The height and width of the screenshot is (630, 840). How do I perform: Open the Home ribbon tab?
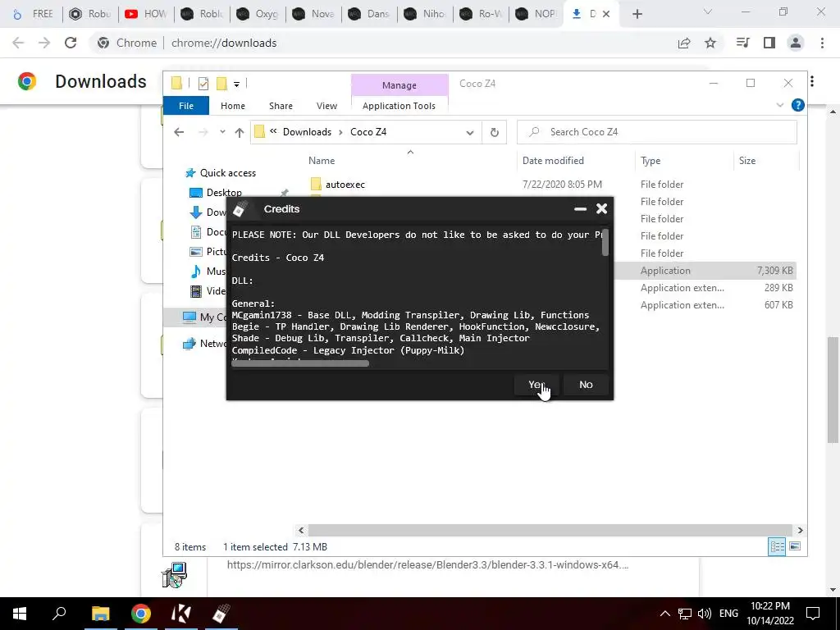pyautogui.click(x=232, y=106)
